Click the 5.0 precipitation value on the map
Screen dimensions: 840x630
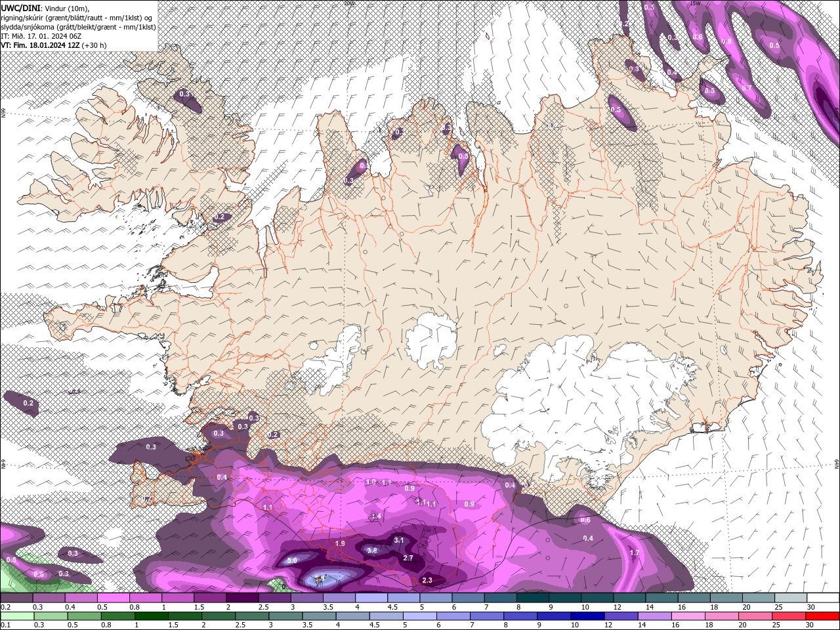tap(292, 560)
